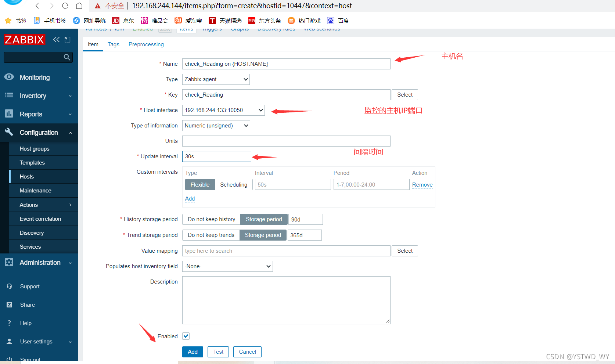The image size is (615, 364).
Task: Open Populates host inventory field dropdown
Action: 227,266
